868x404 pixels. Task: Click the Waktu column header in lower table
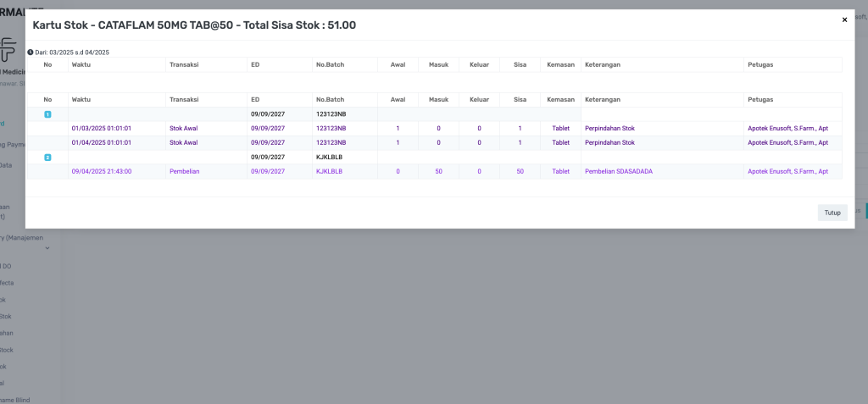coord(81,100)
